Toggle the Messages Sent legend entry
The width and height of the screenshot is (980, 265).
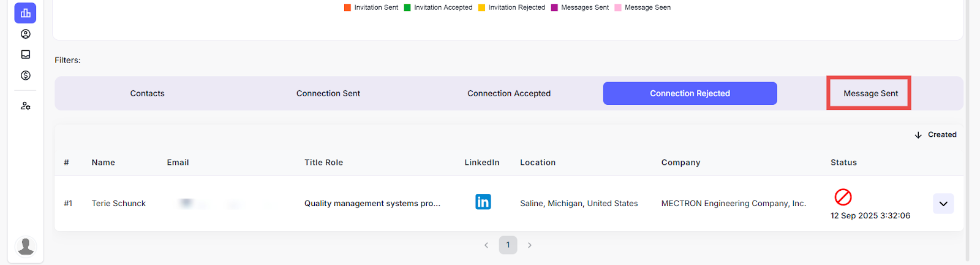pyautogui.click(x=580, y=7)
